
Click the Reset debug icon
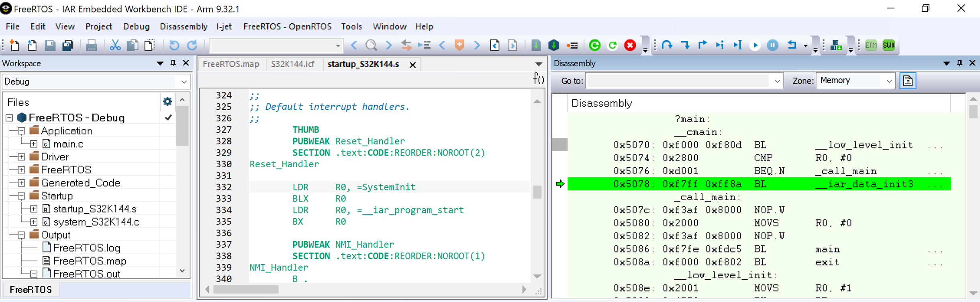click(x=792, y=45)
